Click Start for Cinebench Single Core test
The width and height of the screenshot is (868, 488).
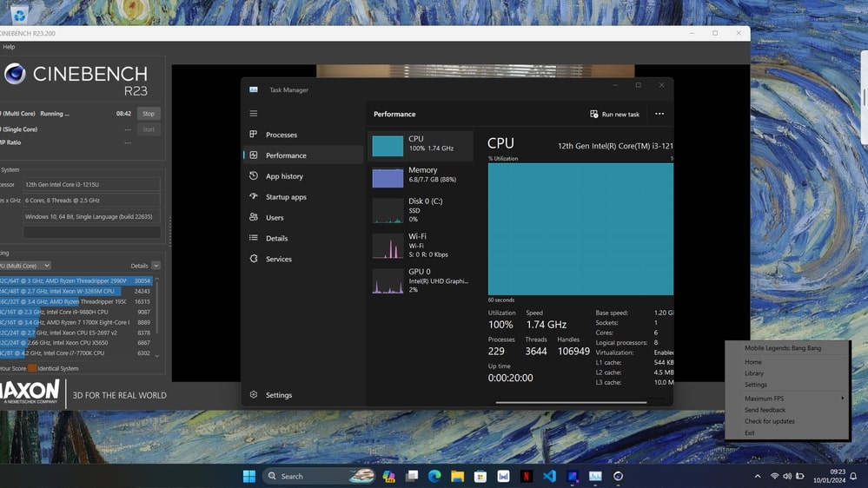pos(149,129)
